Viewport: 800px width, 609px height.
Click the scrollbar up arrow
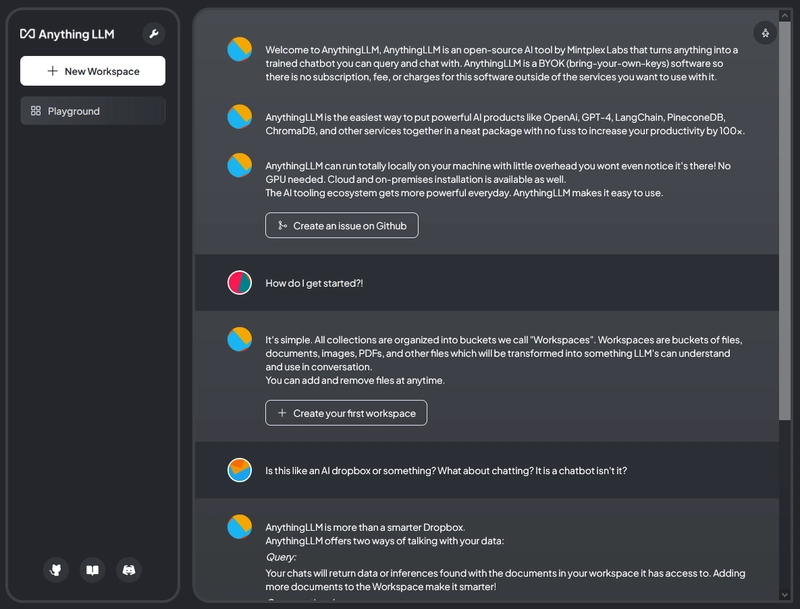click(785, 15)
